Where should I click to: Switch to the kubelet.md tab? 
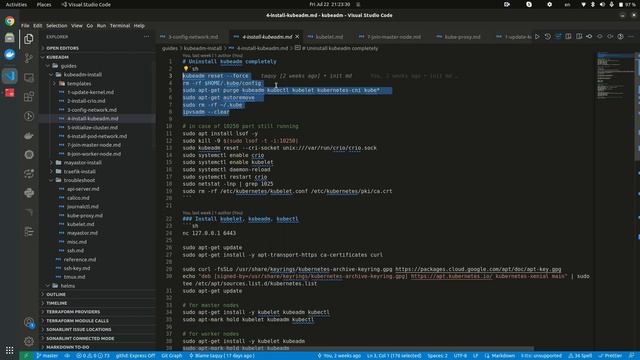click(x=329, y=37)
